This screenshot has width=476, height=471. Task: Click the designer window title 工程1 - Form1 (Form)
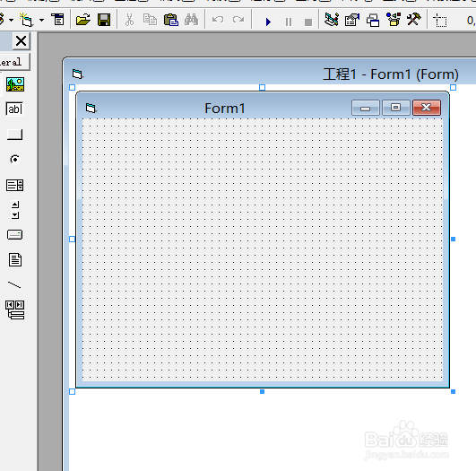tap(391, 74)
